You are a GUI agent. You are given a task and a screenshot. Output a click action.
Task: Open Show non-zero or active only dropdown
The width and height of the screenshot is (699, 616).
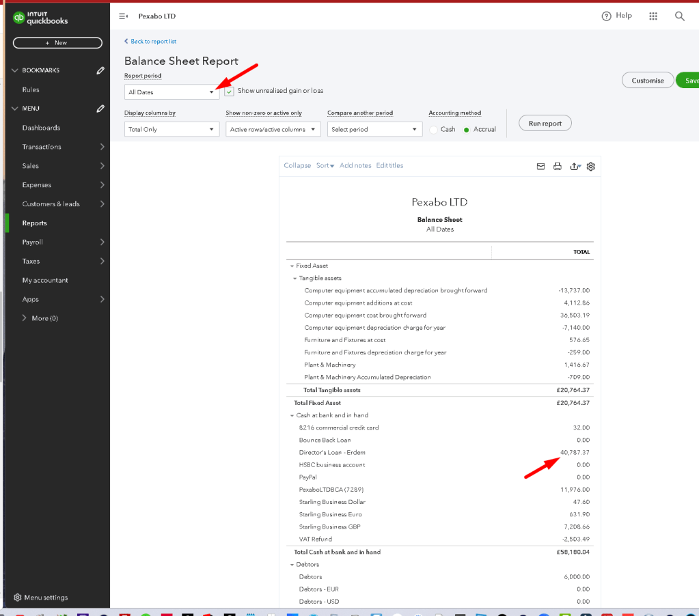click(273, 129)
